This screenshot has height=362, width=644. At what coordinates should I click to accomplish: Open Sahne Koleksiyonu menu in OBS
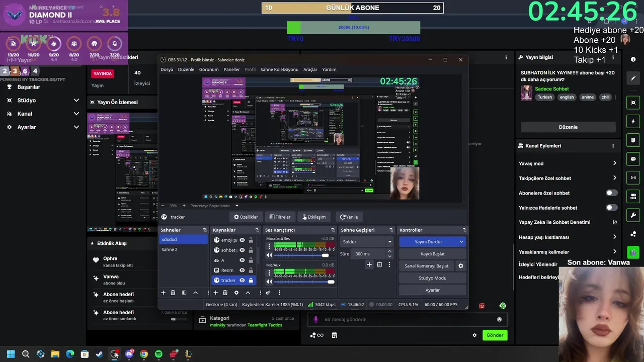click(279, 69)
